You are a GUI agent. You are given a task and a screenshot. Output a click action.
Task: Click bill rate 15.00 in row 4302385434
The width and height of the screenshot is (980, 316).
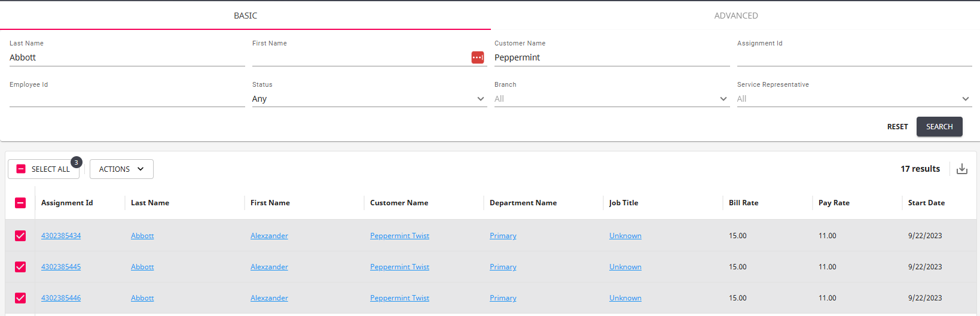point(738,236)
